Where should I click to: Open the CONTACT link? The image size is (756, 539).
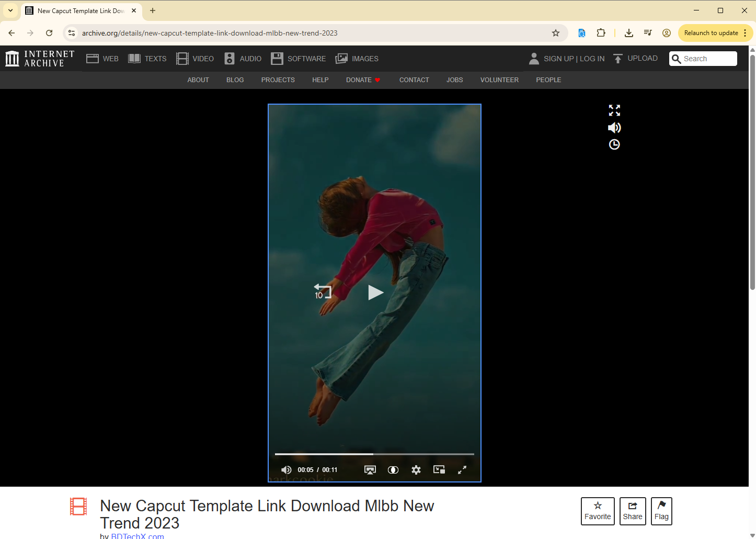pos(414,80)
